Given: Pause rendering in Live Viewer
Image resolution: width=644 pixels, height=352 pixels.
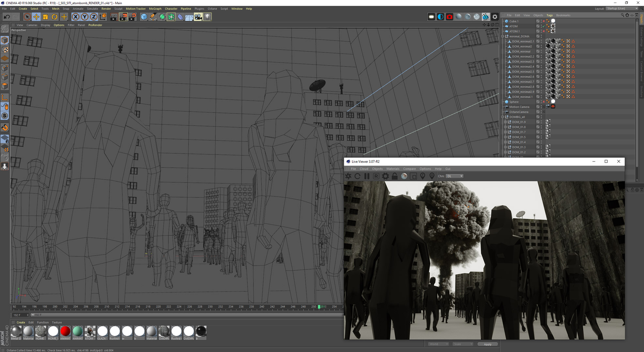Looking at the screenshot, I should coord(367,176).
